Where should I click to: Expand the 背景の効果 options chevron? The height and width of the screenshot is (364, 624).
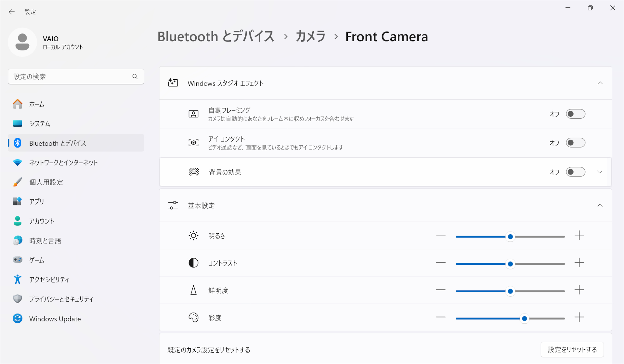[x=600, y=172]
